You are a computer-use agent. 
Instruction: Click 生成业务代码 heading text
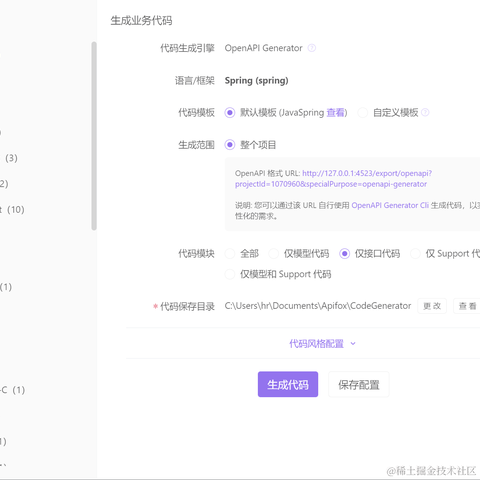tap(141, 21)
